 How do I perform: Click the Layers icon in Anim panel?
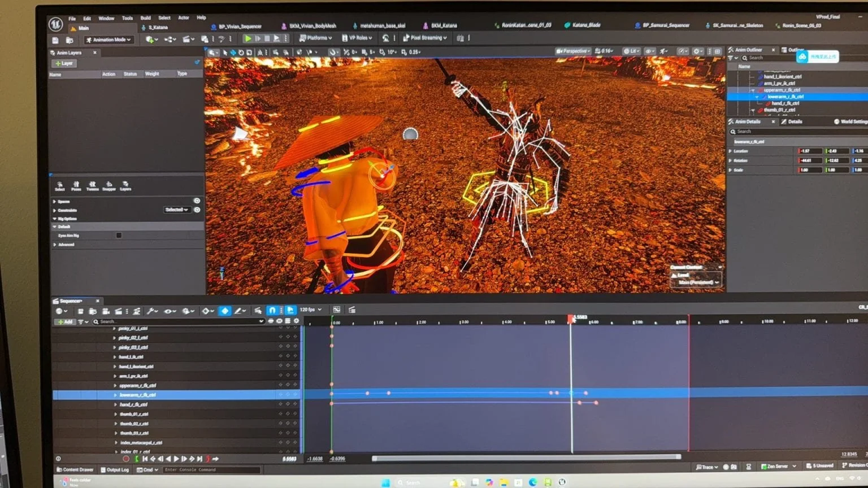click(125, 186)
